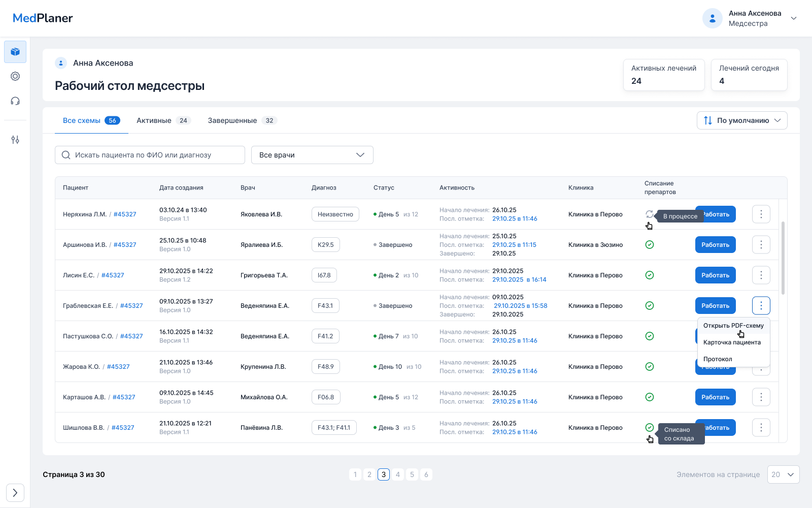Viewport: 812px width, 508px height.
Task: Expand the left sidebar with arrow button
Action: coord(15,493)
